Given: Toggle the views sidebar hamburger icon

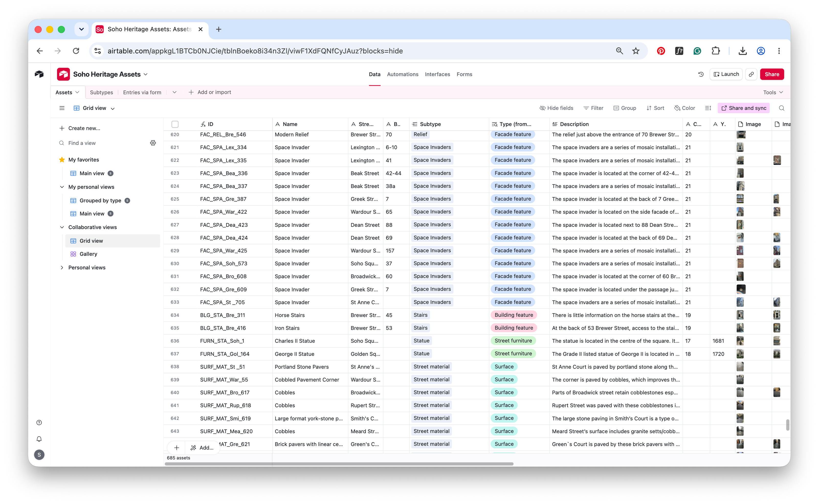Looking at the screenshot, I should tap(62, 108).
